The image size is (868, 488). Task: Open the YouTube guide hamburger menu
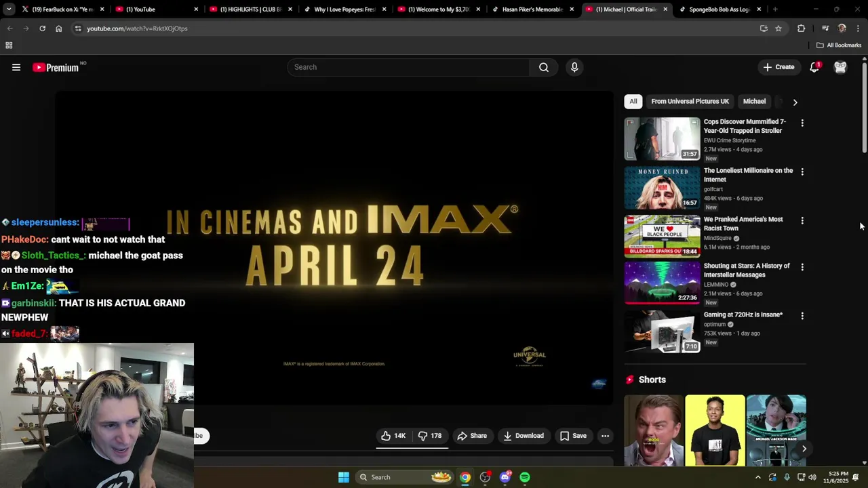[x=16, y=67]
